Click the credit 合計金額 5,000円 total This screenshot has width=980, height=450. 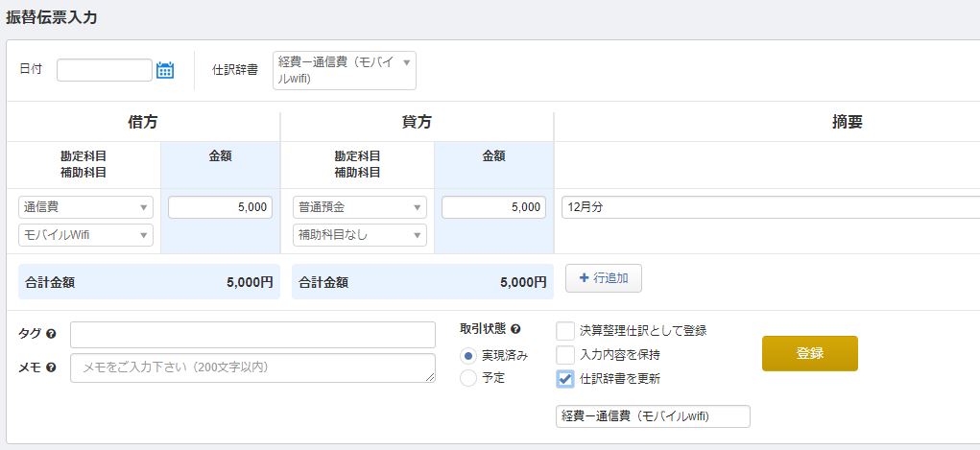click(422, 282)
